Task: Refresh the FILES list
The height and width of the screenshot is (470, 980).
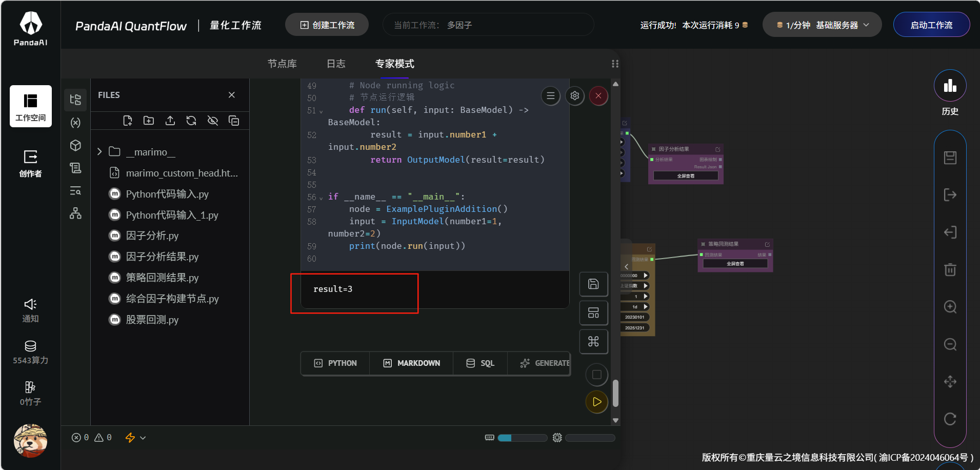Action: click(x=191, y=121)
